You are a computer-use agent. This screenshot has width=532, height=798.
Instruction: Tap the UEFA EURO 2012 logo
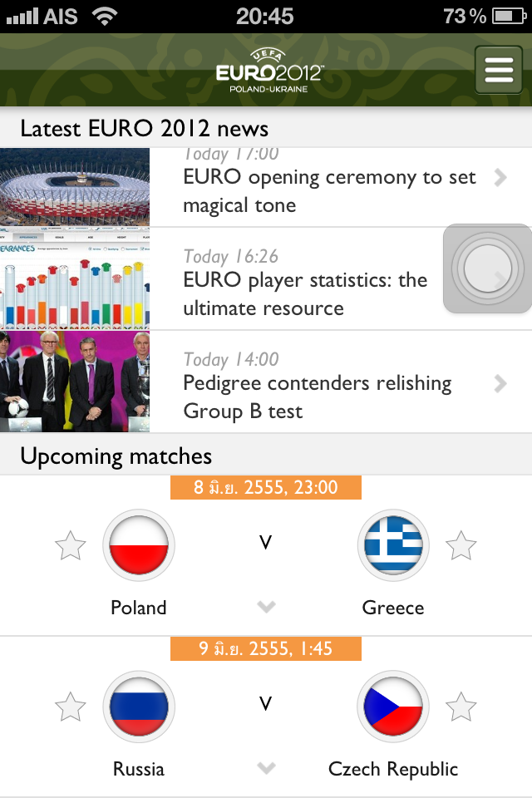[x=268, y=70]
